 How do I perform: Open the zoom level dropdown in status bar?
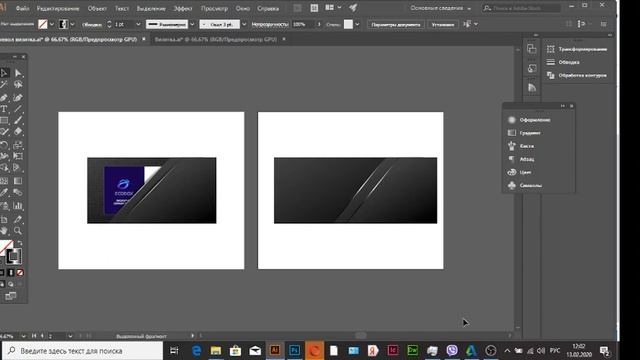[x=23, y=336]
